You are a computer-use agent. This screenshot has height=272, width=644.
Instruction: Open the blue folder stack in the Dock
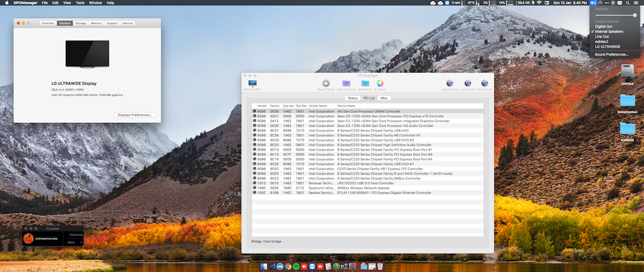364,266
